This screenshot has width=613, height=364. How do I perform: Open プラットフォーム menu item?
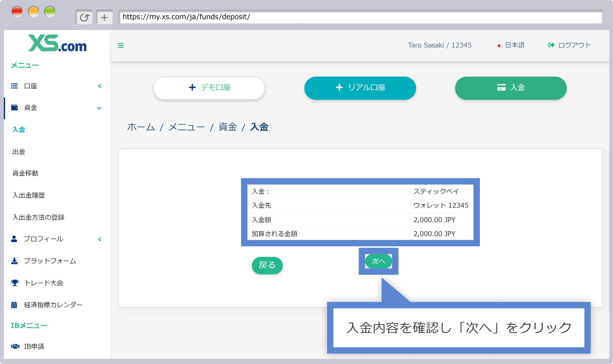click(50, 261)
